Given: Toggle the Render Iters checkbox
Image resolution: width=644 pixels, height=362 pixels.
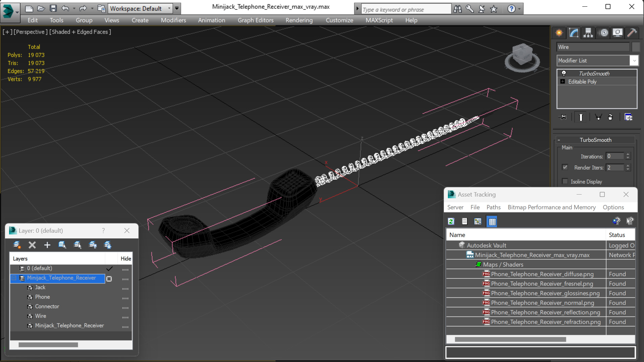Looking at the screenshot, I should pyautogui.click(x=565, y=167).
